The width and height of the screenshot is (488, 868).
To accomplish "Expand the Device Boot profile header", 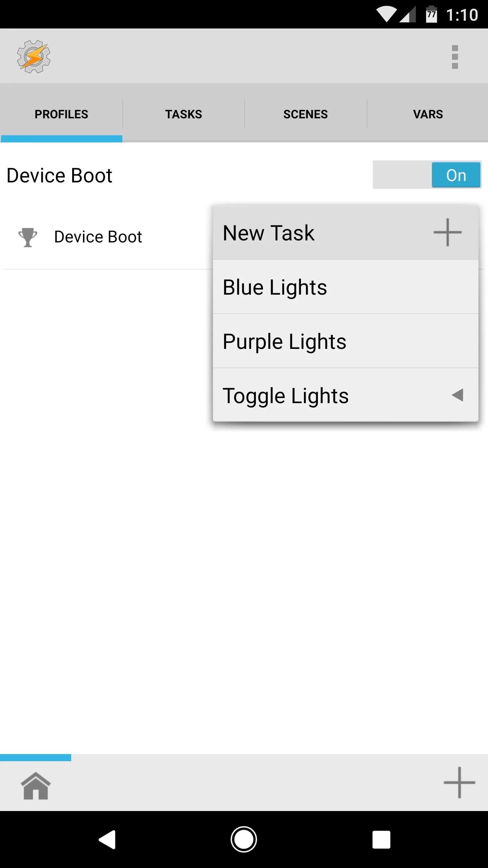I will 59,175.
